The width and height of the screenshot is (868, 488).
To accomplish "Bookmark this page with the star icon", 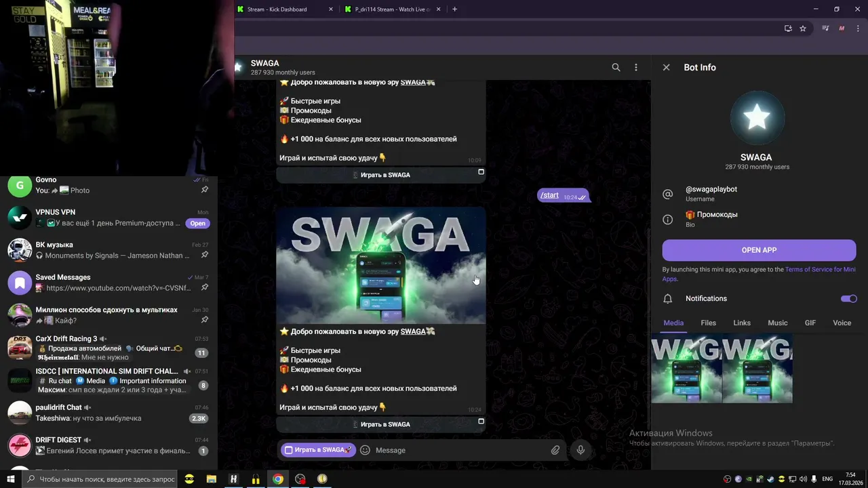I will pos(803,28).
